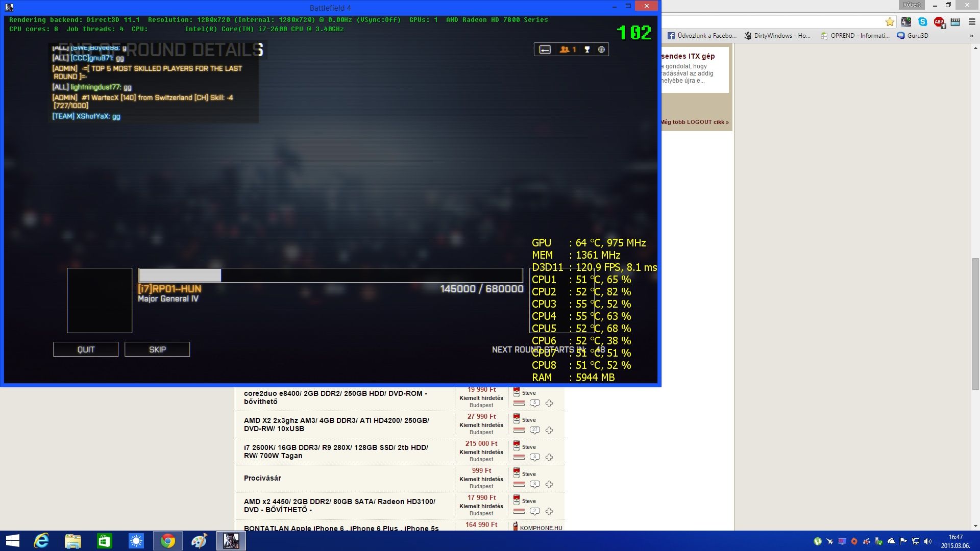Open the OPREND bookmark
Screen dimensions: 980x551
click(855, 36)
